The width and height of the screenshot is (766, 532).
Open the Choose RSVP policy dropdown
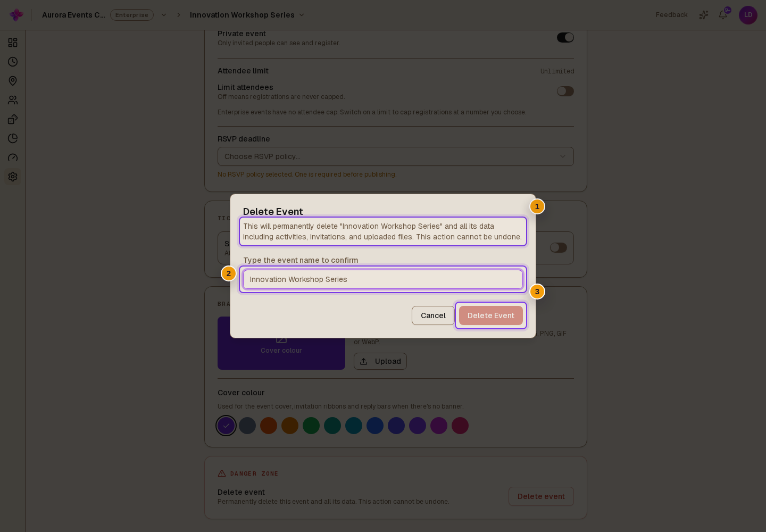point(396,156)
